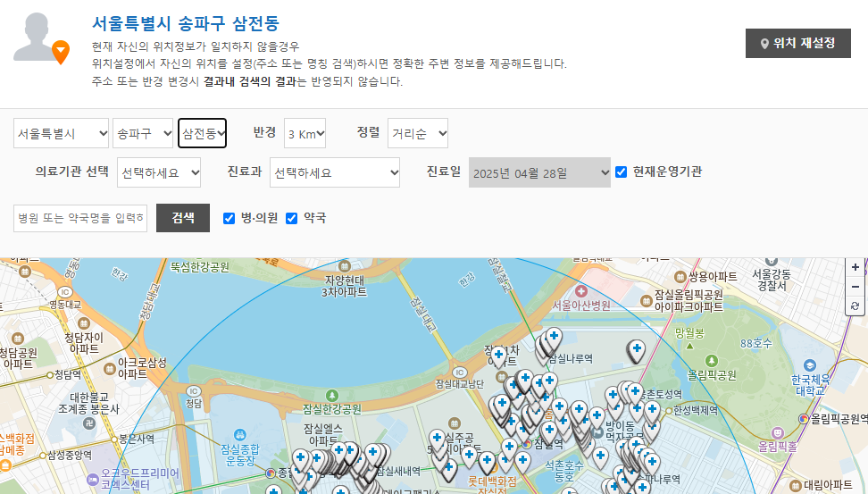Zoom out the map with minus button

855,287
